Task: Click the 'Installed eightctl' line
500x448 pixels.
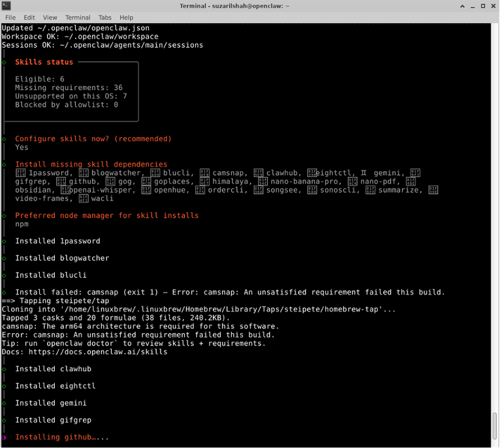Action: 55,386
